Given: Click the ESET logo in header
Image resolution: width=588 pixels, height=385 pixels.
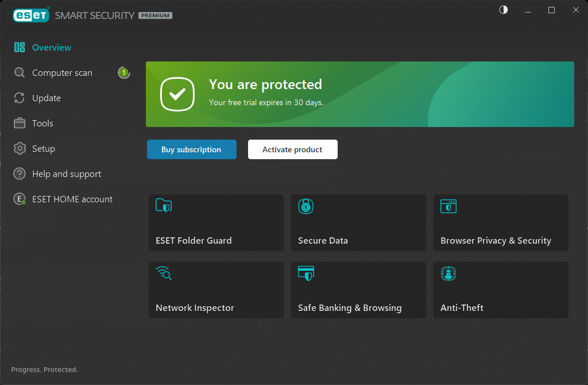Looking at the screenshot, I should coord(31,16).
